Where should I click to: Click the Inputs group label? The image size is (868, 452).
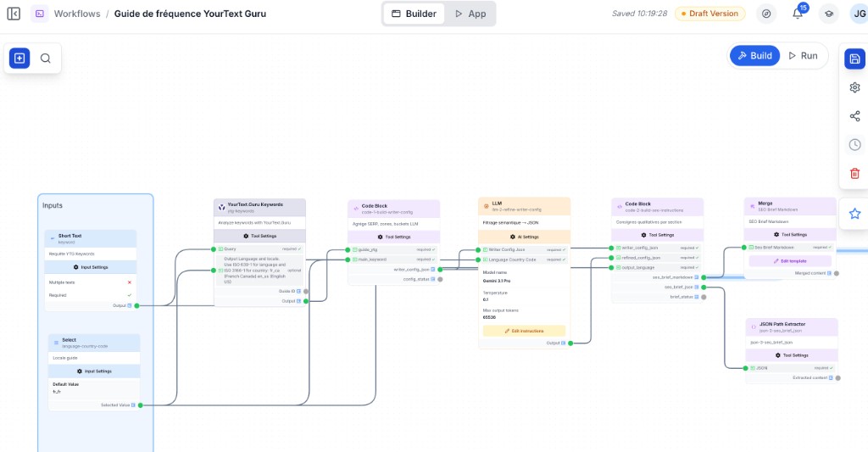[53, 205]
